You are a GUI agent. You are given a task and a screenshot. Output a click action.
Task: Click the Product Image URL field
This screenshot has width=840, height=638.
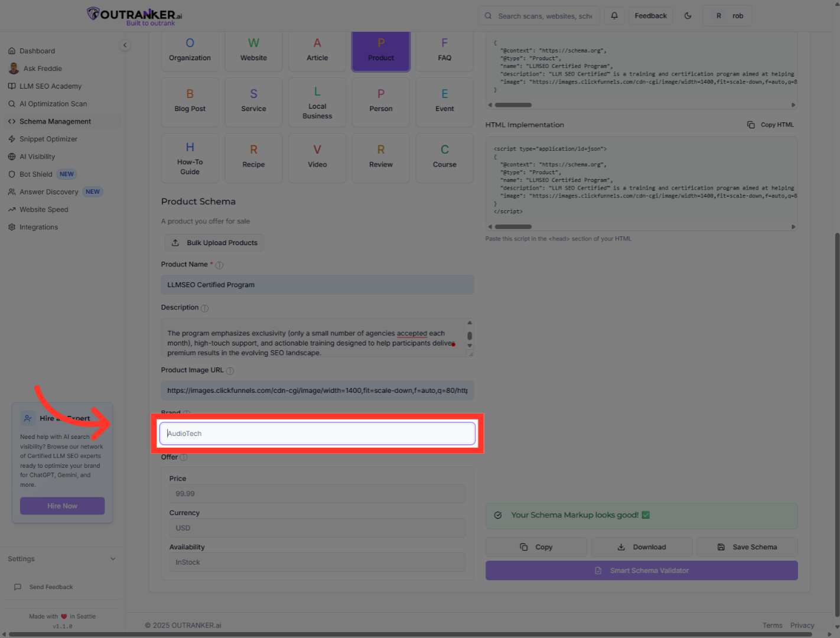[317, 390]
